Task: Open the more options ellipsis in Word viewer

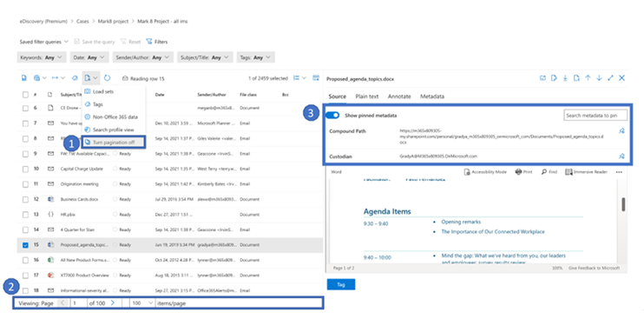Action: (x=619, y=172)
